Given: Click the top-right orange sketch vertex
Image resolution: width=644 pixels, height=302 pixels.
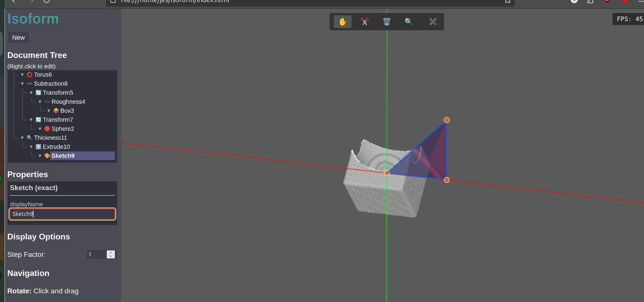Looking at the screenshot, I should pos(446,120).
